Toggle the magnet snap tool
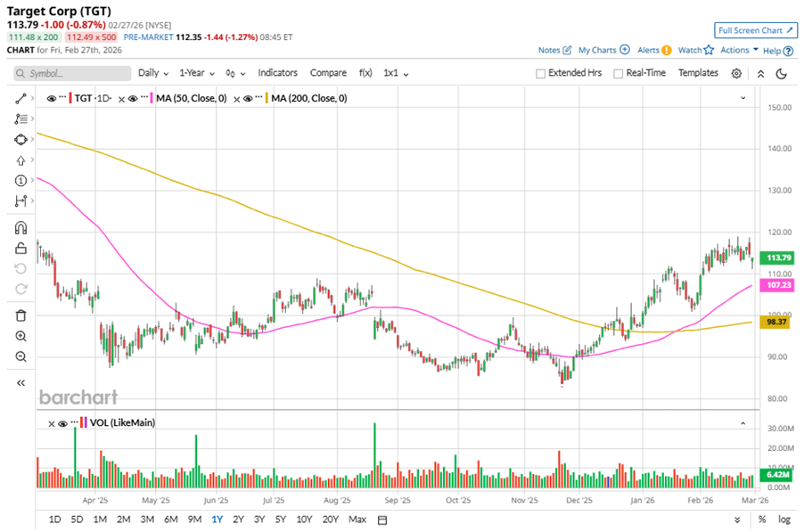This screenshot has height=532, width=804. [x=21, y=227]
